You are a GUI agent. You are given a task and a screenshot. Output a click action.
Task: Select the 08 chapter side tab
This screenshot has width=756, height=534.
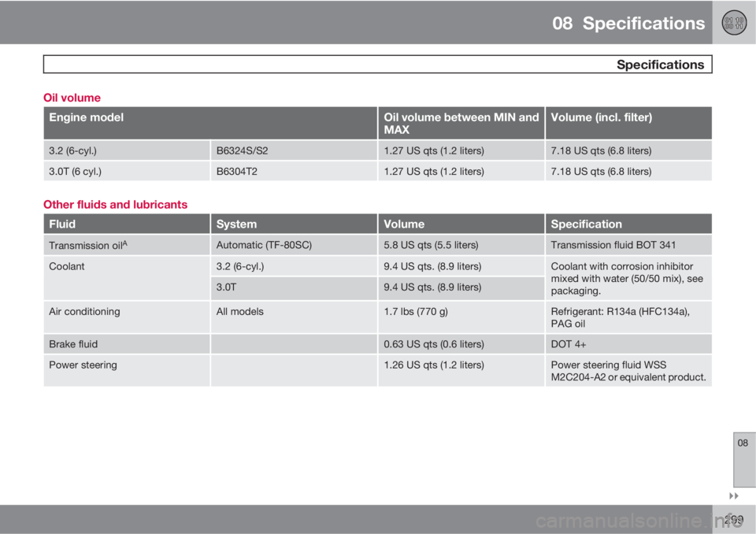click(x=744, y=460)
